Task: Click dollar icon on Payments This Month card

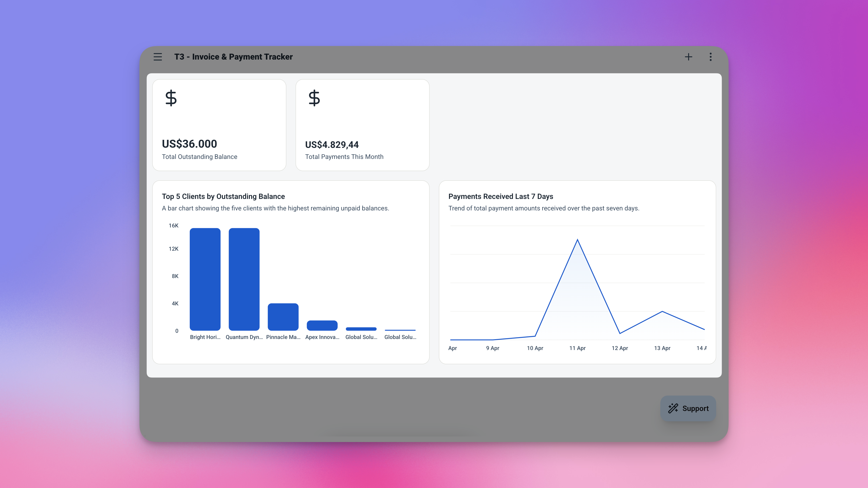Action: tap(314, 98)
